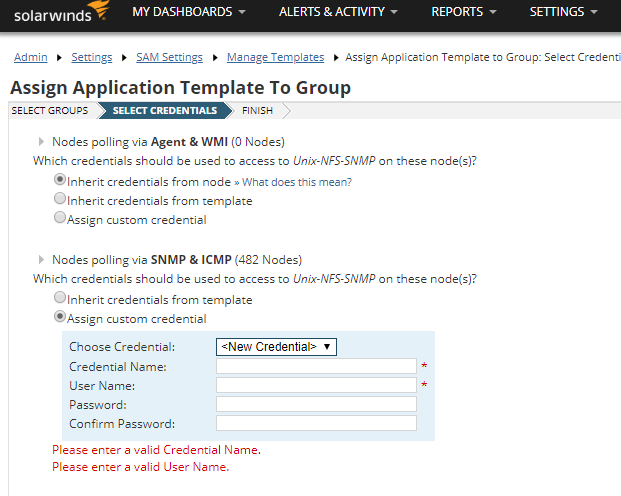Click the SolarWinds logo
This screenshot has width=621, height=496.
[x=61, y=12]
